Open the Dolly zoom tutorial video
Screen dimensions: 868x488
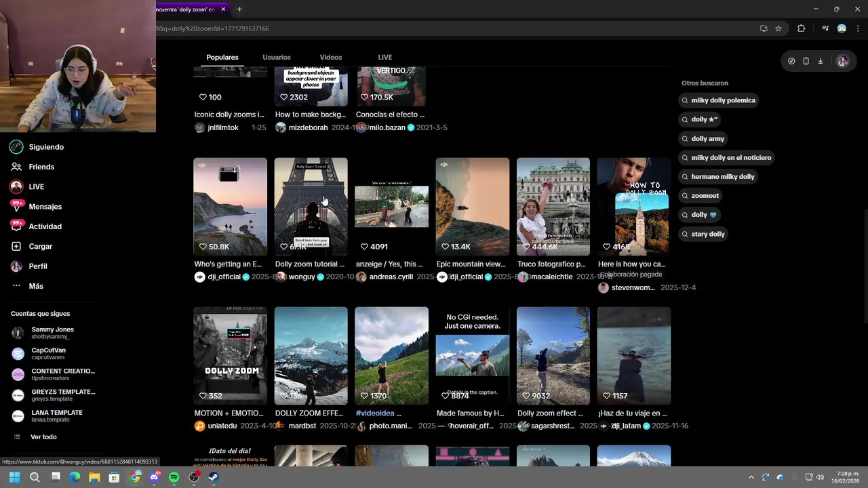coord(311,207)
